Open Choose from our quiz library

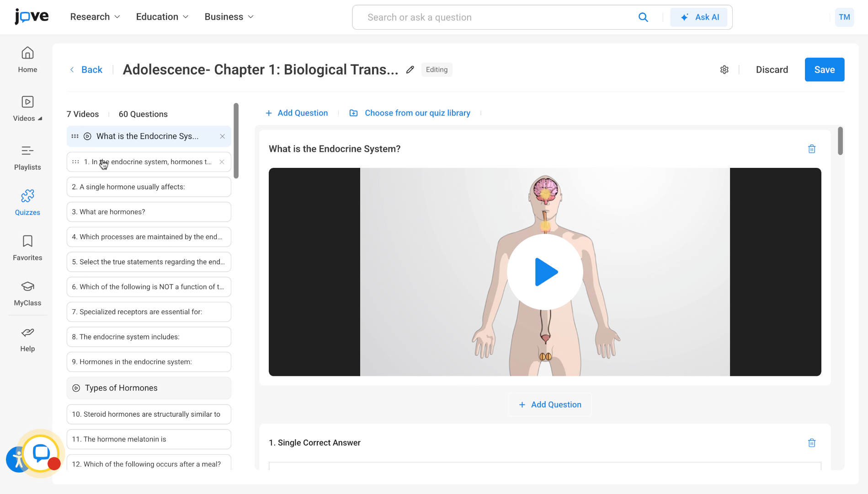[417, 113]
